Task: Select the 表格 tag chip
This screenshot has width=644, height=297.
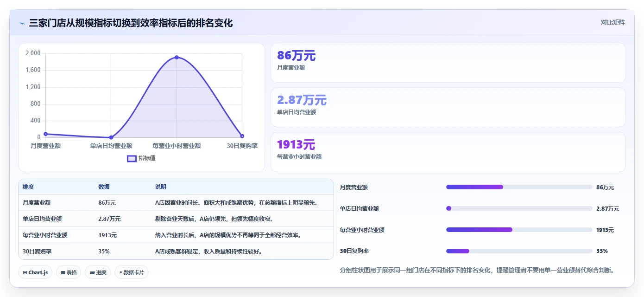Action: (x=69, y=272)
